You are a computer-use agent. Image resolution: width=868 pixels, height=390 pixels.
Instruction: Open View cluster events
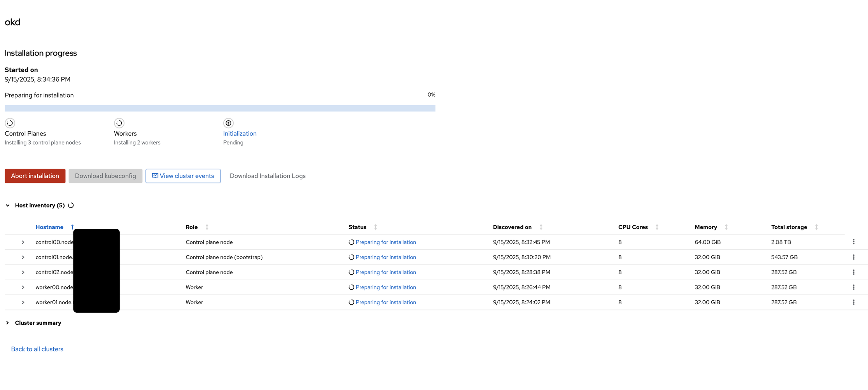point(183,176)
